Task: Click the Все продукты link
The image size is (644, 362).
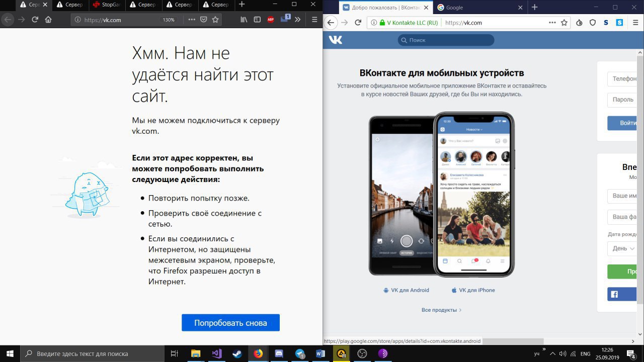Action: pos(441,310)
